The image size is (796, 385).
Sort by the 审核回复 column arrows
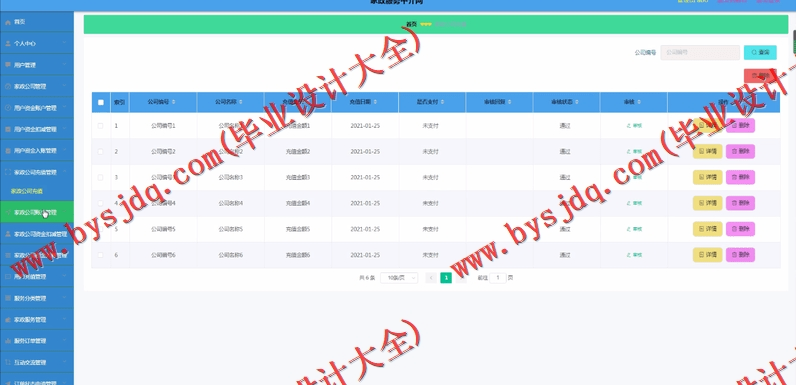(x=510, y=102)
